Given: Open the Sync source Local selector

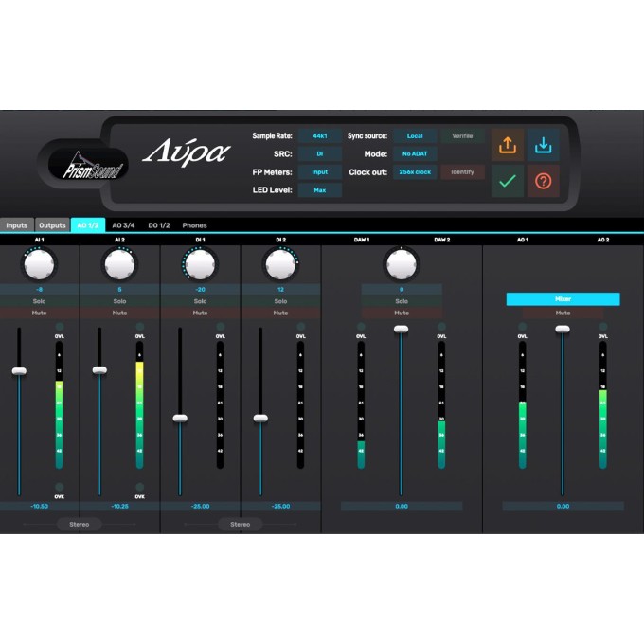Looking at the screenshot, I should [415, 136].
